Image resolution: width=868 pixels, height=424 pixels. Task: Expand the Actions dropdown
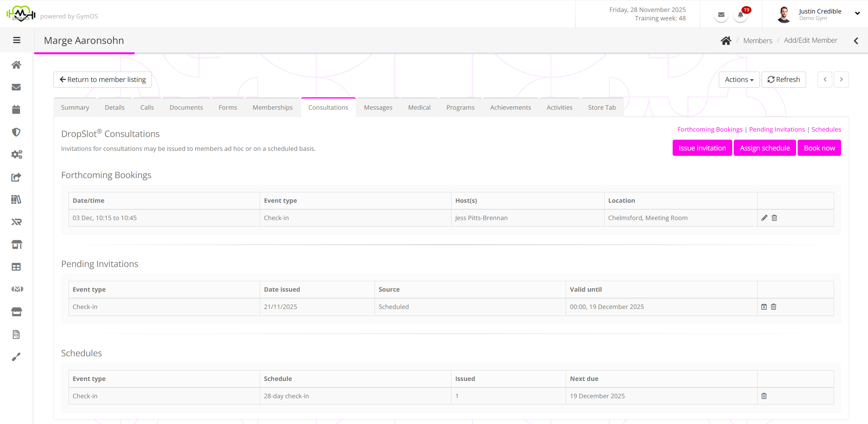739,80
